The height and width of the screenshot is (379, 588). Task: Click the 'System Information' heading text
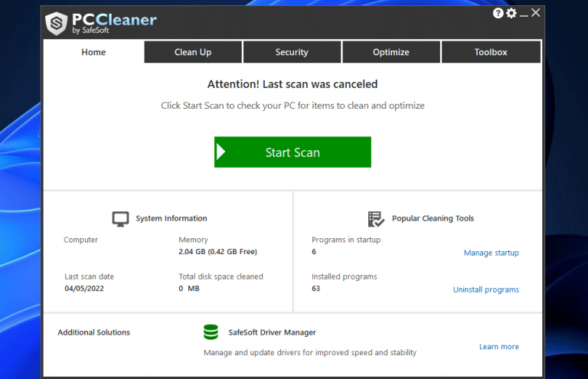coord(171,218)
